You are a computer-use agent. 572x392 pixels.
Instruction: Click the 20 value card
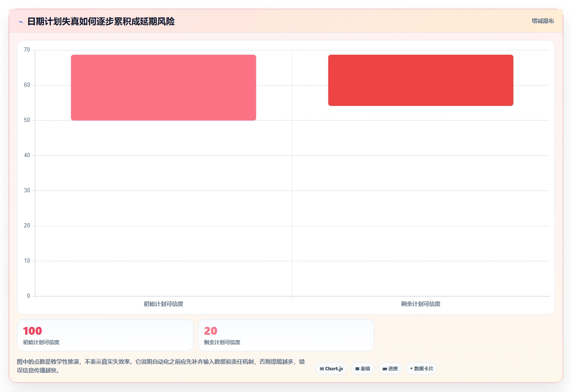pyautogui.click(x=286, y=335)
